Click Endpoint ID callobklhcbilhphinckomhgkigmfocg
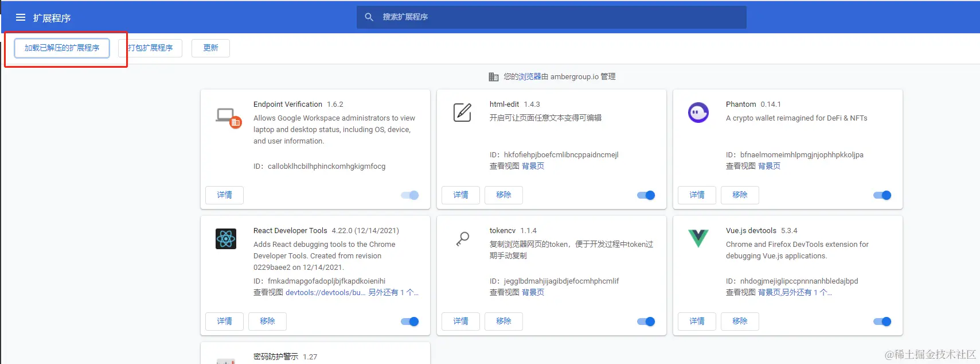980x364 pixels. click(327, 166)
